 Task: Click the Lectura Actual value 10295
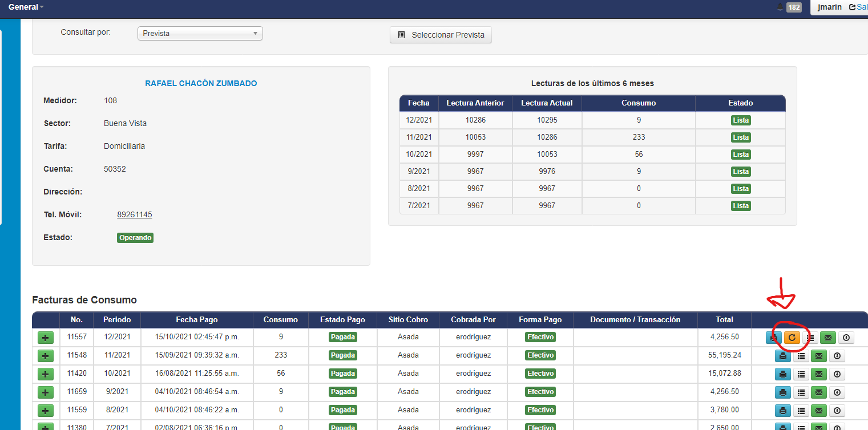pyautogui.click(x=547, y=120)
